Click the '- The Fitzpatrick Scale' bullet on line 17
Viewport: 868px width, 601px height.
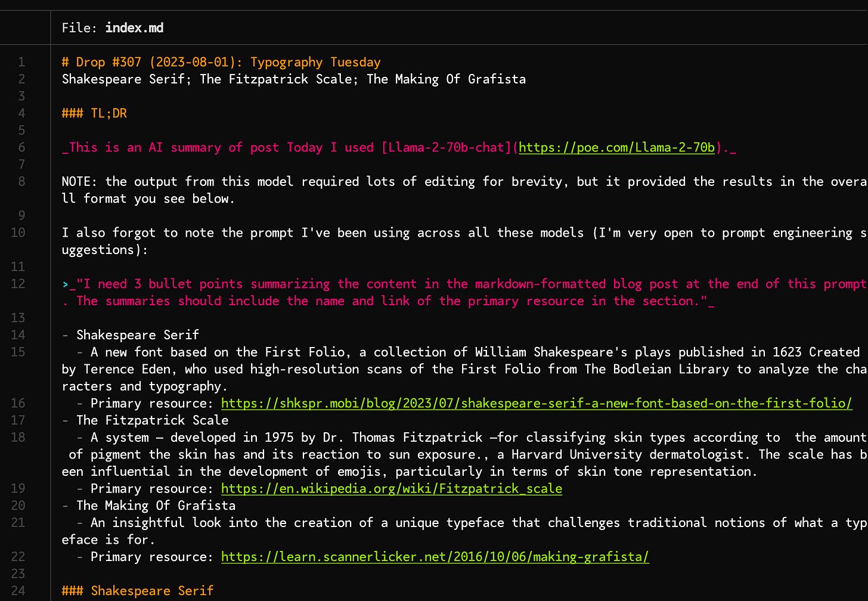(145, 420)
